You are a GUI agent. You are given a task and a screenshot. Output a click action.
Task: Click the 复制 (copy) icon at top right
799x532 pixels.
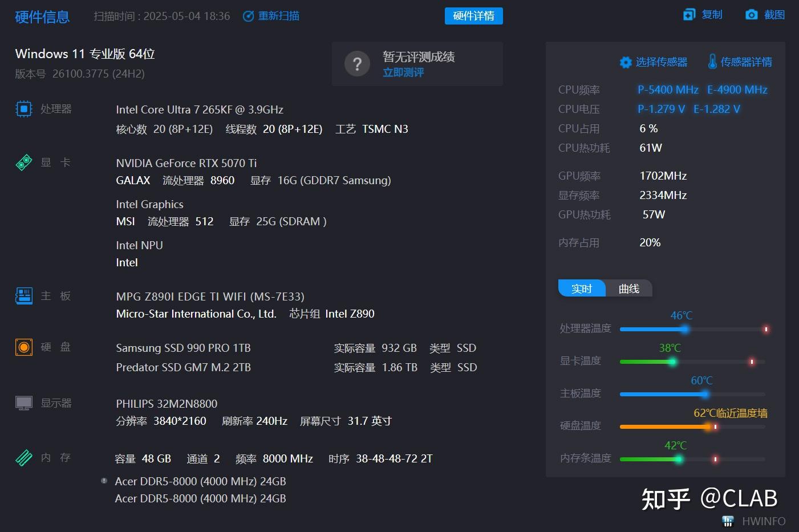(689, 14)
